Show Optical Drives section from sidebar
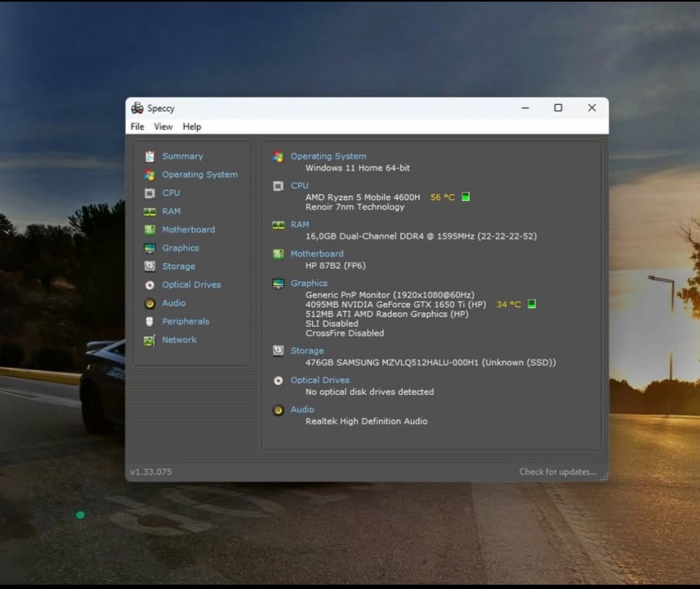The width and height of the screenshot is (700, 589). (x=191, y=285)
